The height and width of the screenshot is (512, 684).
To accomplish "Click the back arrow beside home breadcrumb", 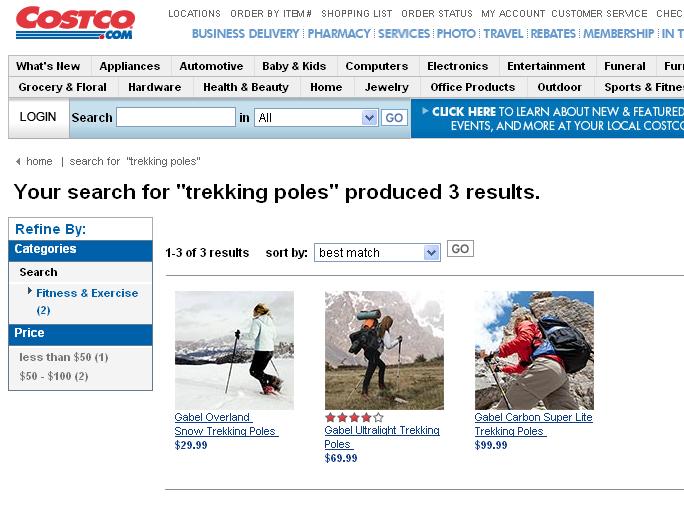I will coord(18,161).
